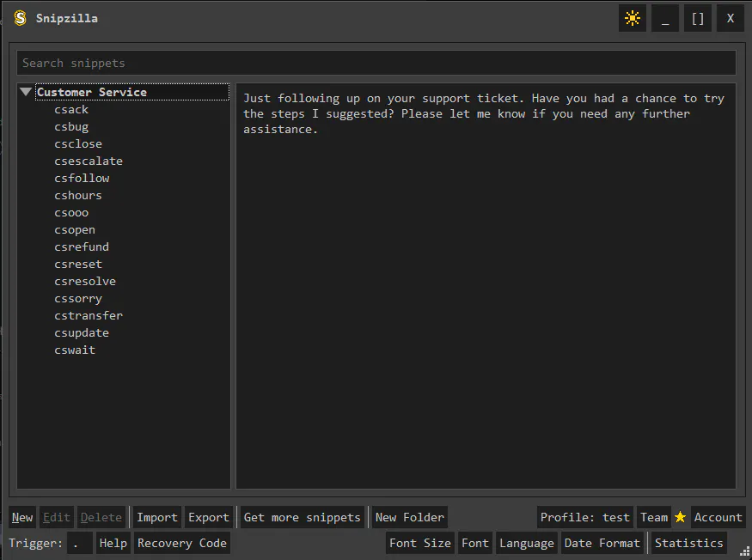Create a New Folder
The height and width of the screenshot is (560, 752).
(410, 517)
